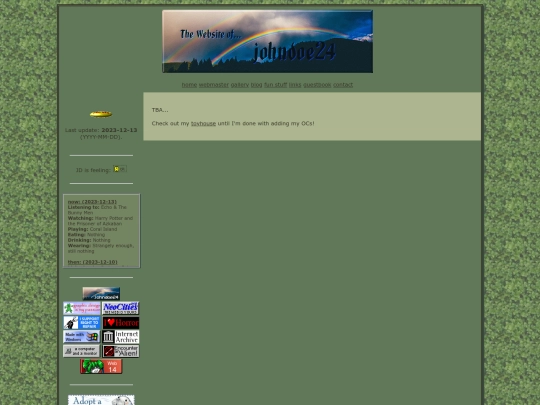The width and height of the screenshot is (540, 405).
Task: Click the graphic design is my passion badge
Action: point(82,308)
